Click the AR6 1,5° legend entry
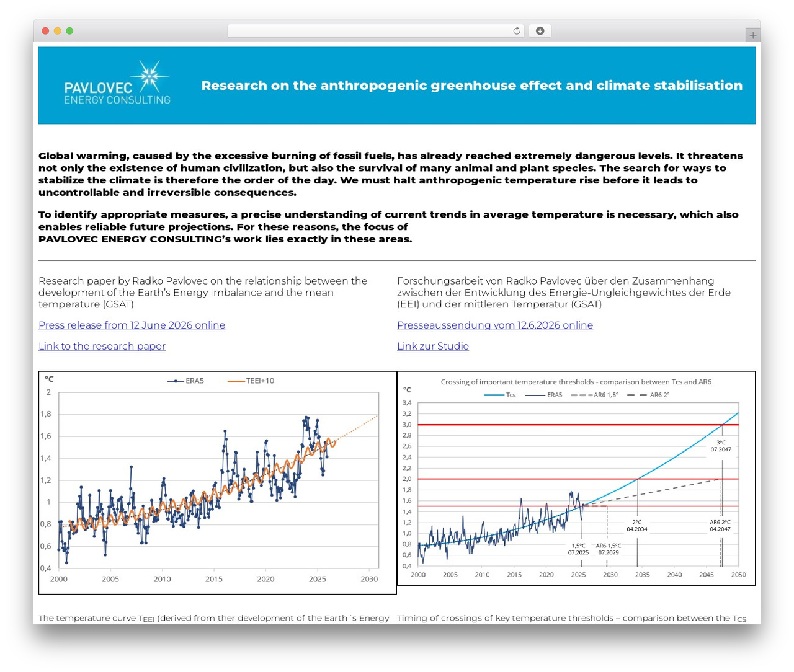The image size is (794, 672). pyautogui.click(x=594, y=395)
